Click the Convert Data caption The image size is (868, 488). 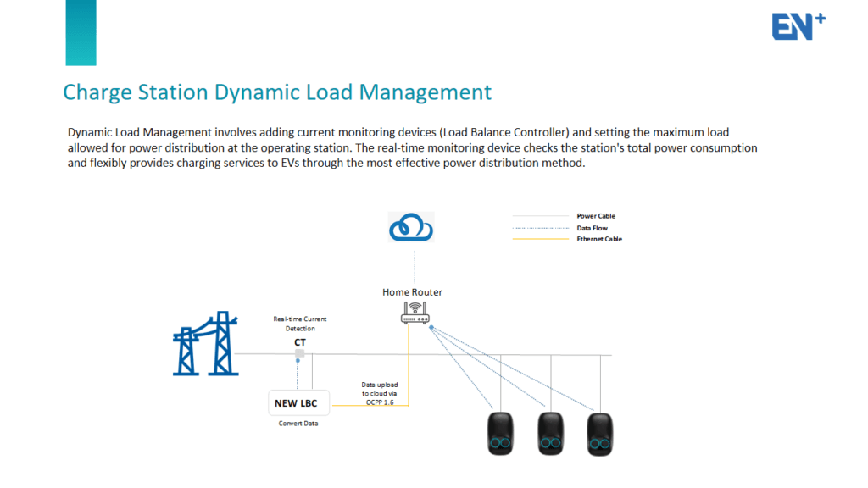(x=298, y=424)
